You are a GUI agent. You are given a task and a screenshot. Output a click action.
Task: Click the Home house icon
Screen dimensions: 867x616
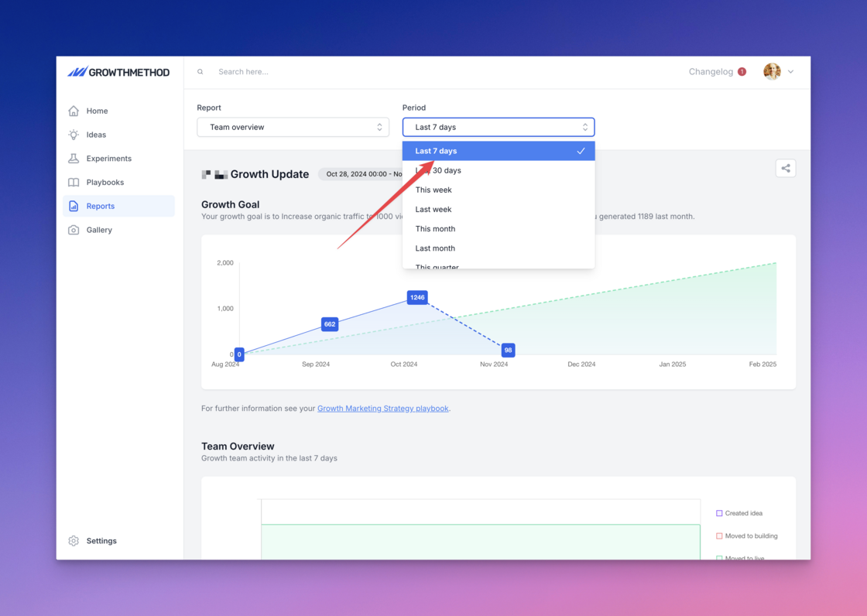74,111
